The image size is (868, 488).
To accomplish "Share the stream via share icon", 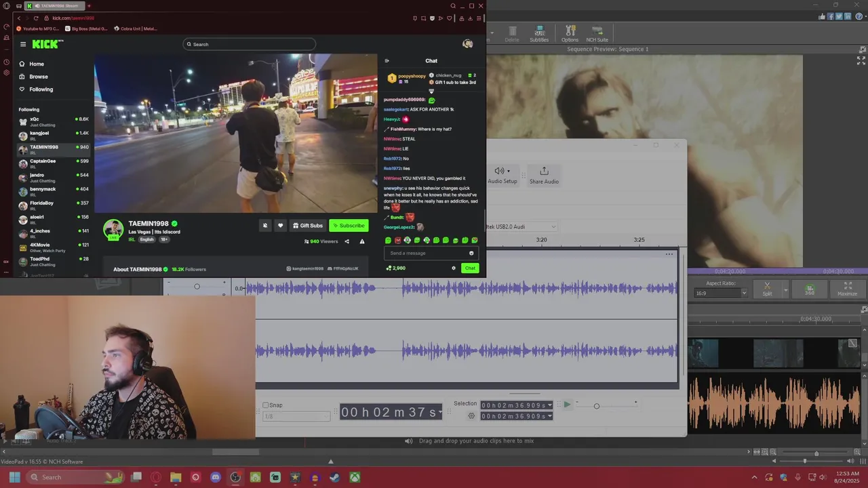I will click(x=347, y=241).
